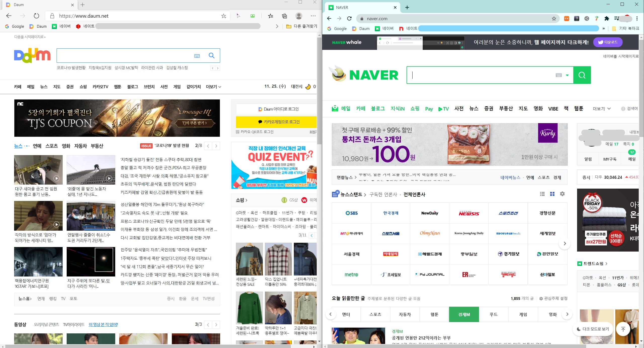Screen dimensions: 644x348
Task: Open Edge settings and more menu
Action: tap(313, 16)
